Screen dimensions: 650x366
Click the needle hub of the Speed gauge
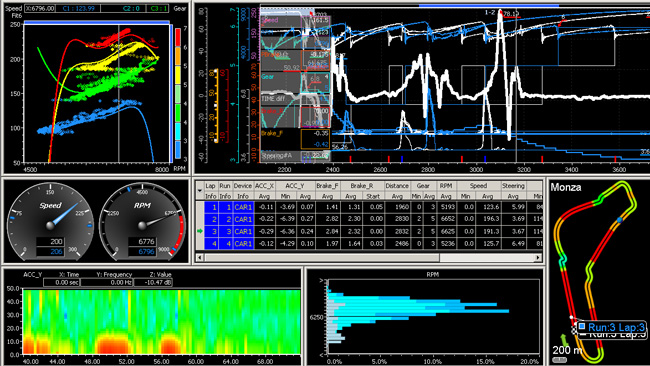50,225
